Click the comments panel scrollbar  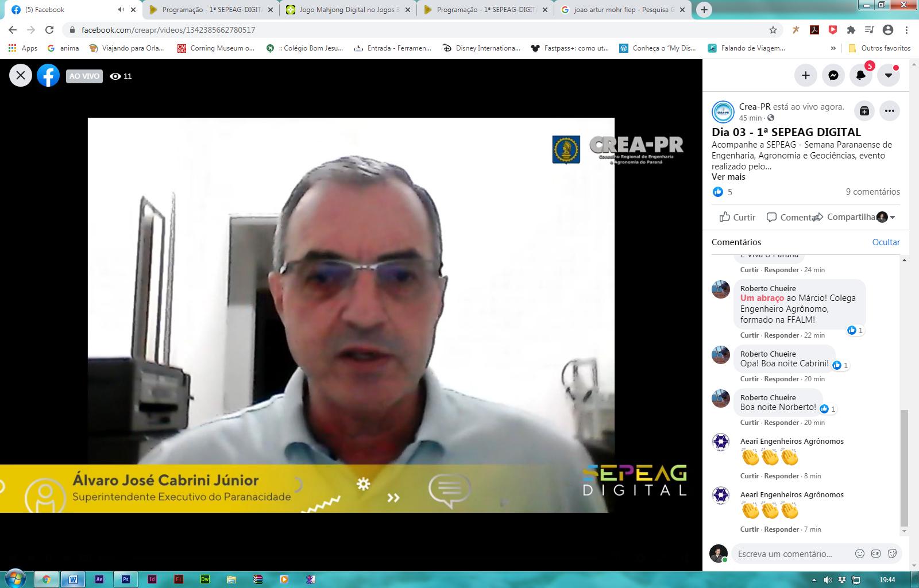coord(904,468)
